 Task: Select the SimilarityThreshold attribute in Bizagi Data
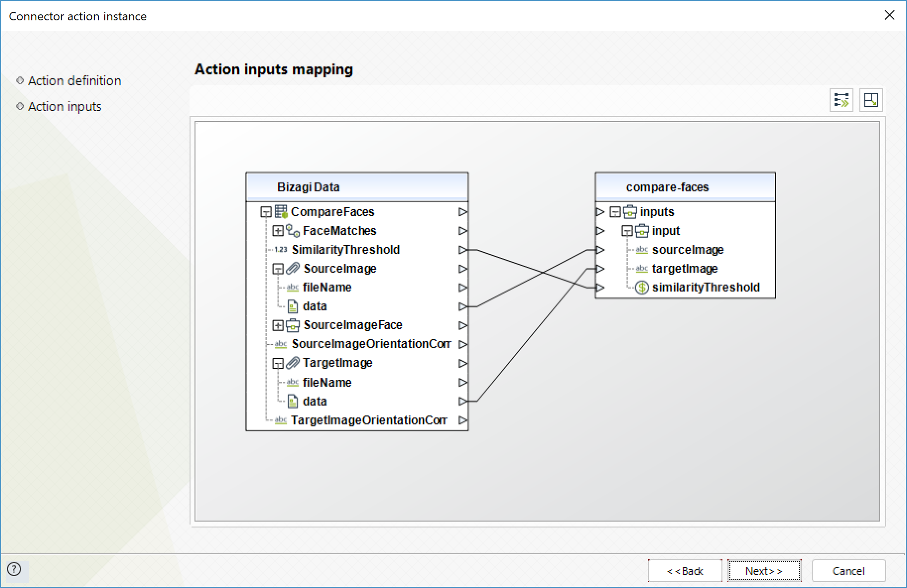click(x=345, y=250)
